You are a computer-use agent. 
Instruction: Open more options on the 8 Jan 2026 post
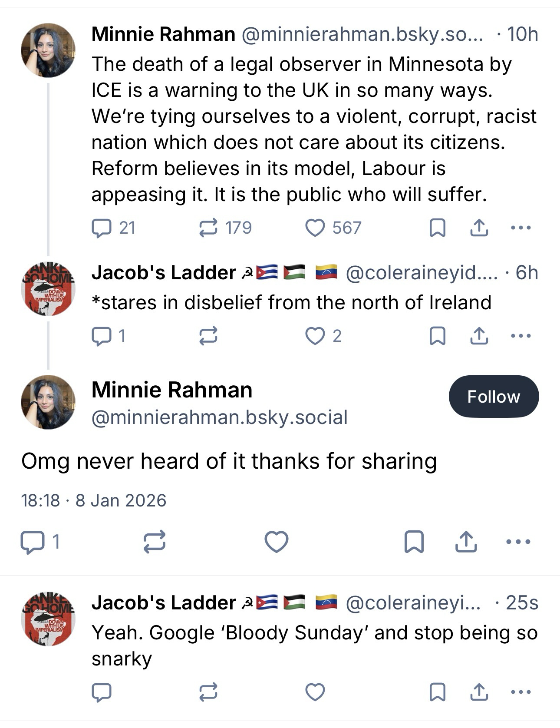[518, 542]
